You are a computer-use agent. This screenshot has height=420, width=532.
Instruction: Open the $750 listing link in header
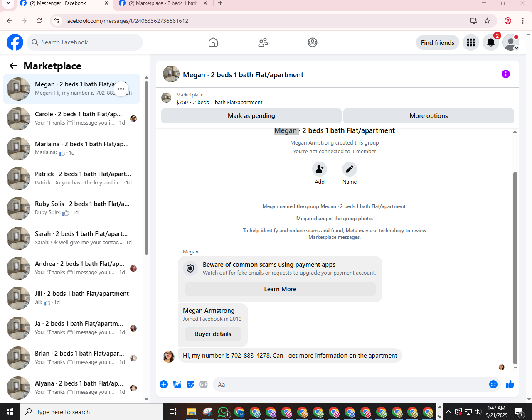tap(219, 102)
